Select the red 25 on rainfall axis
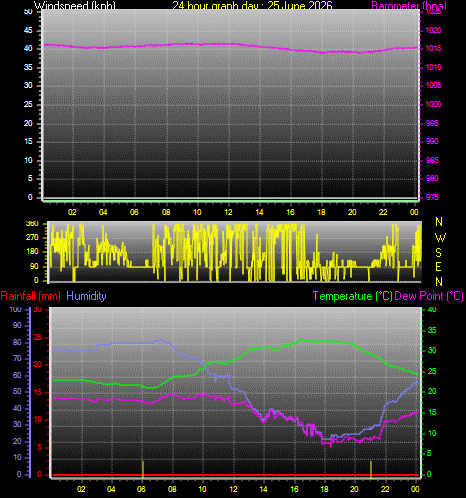466x498 pixels. pos(38,337)
